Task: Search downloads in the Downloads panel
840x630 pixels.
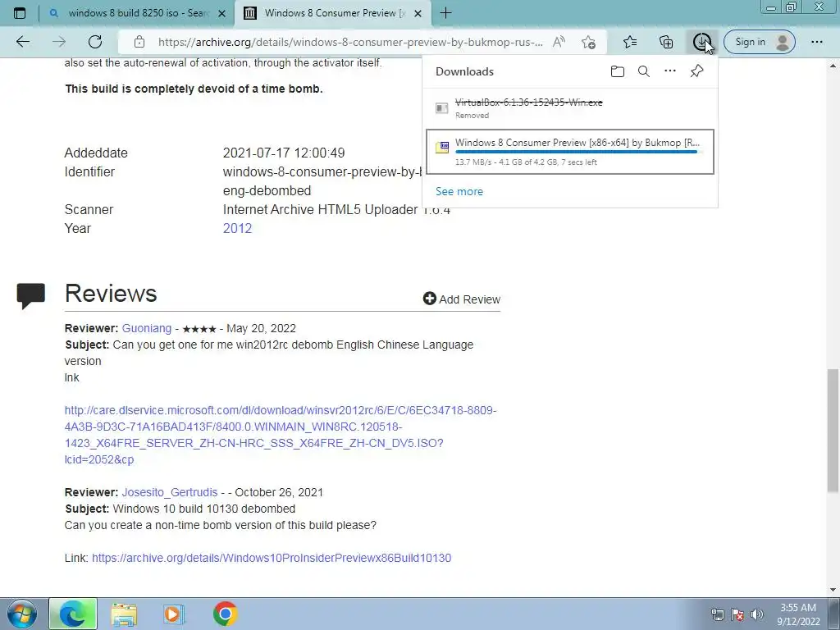Action: click(x=644, y=71)
